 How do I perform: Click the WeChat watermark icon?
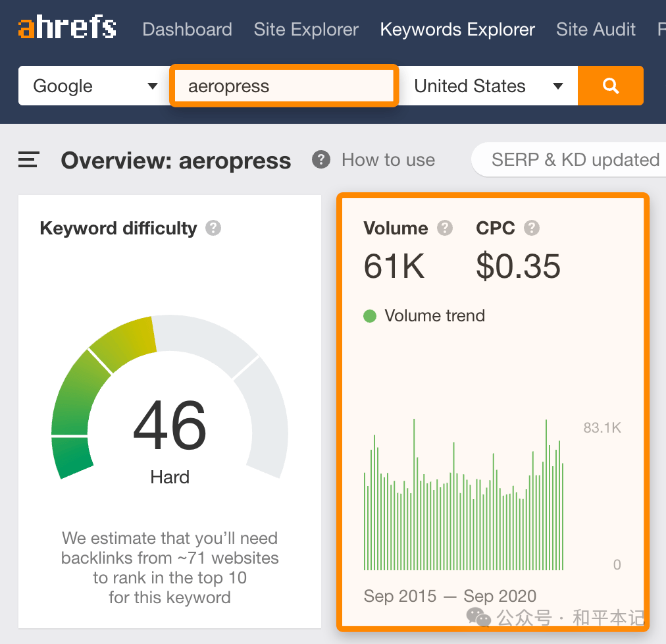pos(478,616)
